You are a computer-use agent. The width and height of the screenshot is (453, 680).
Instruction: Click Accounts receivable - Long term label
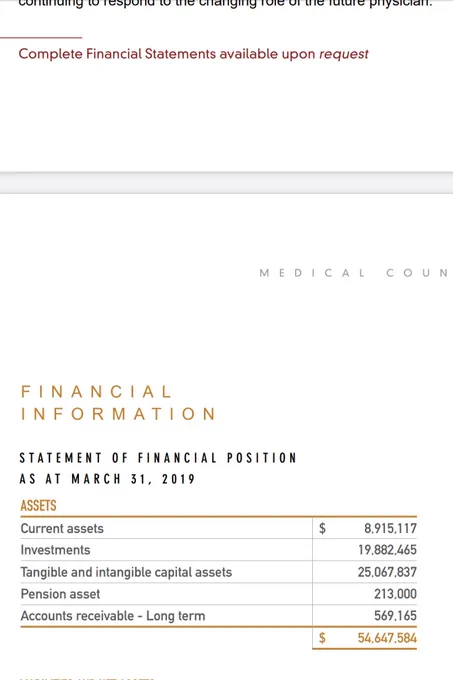pos(113,616)
